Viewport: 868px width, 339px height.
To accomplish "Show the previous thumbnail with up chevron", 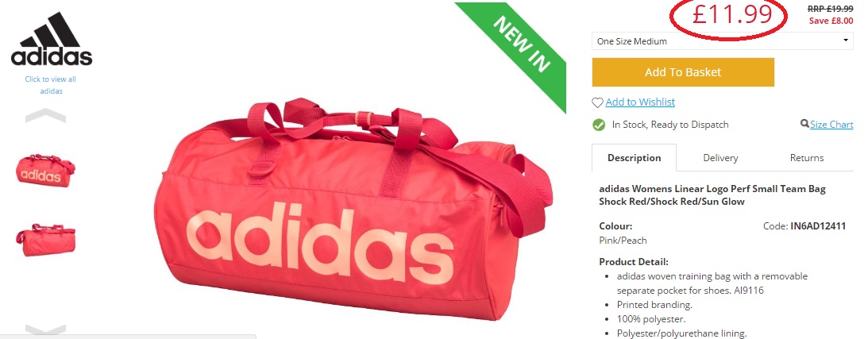I will pyautogui.click(x=45, y=116).
